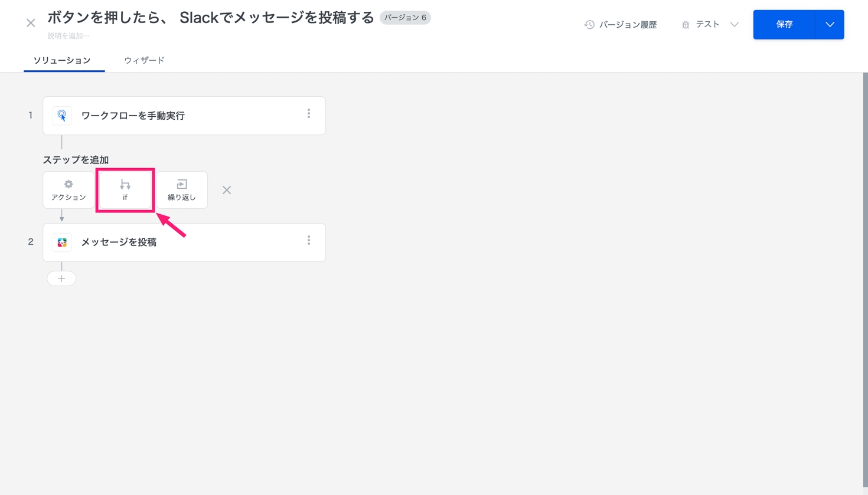
Task: Click the テスト test button
Action: (x=701, y=25)
